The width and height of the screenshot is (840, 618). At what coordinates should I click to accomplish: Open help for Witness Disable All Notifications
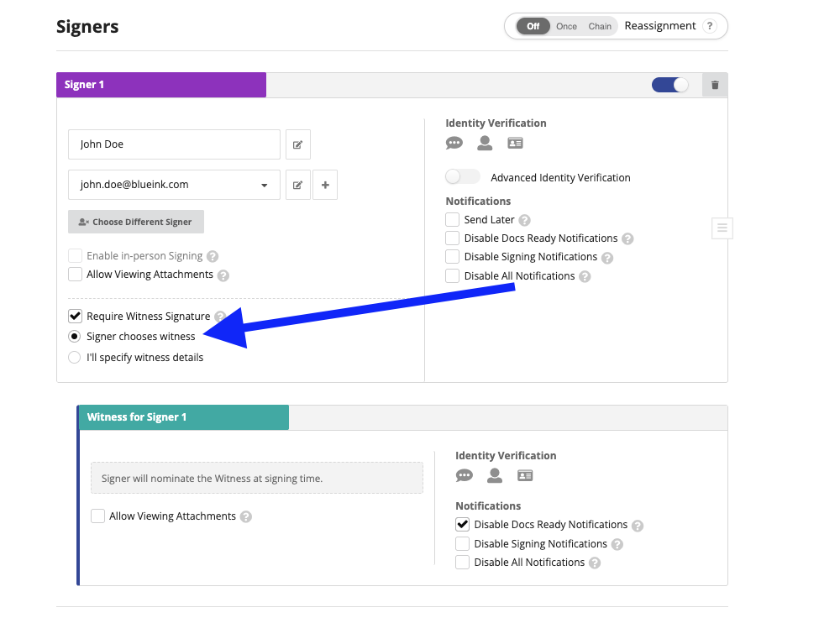coord(595,563)
